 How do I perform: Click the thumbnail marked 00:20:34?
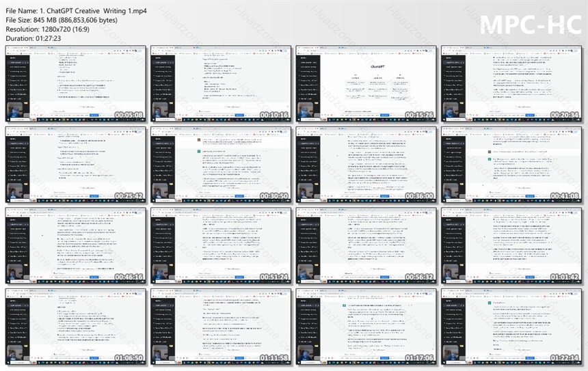[x=511, y=84]
